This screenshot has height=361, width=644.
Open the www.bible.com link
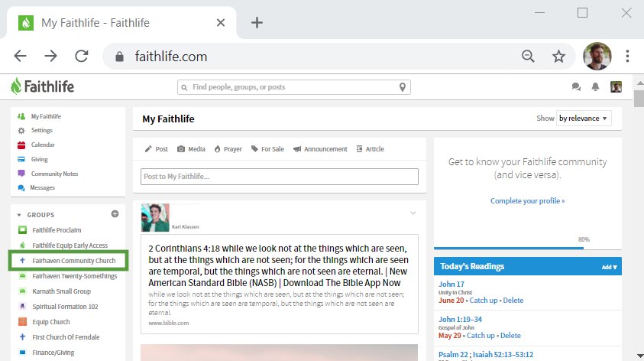click(169, 324)
